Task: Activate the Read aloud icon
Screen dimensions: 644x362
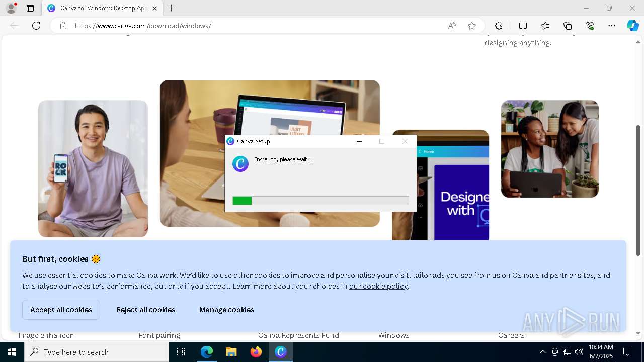Action: coord(452,26)
